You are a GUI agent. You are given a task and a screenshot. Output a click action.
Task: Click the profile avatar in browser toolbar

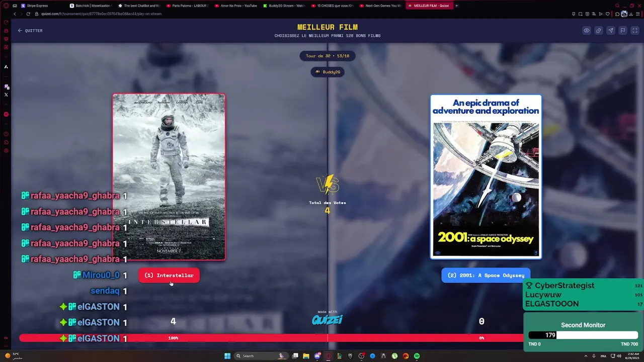click(x=624, y=14)
